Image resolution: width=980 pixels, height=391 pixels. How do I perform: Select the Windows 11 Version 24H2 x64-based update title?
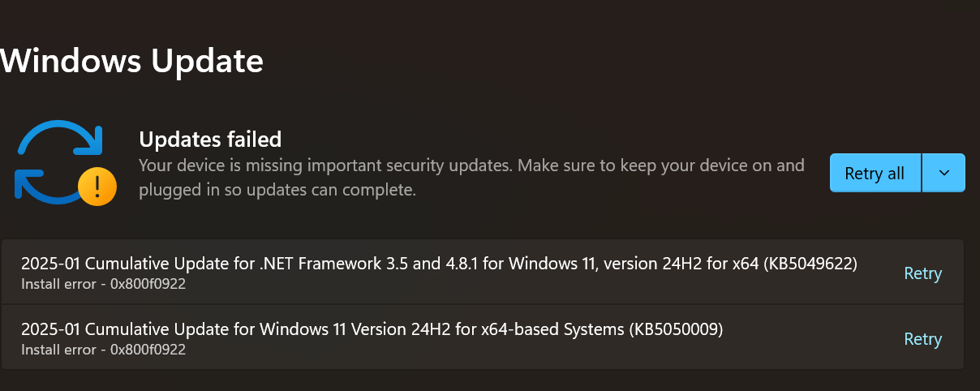372,329
